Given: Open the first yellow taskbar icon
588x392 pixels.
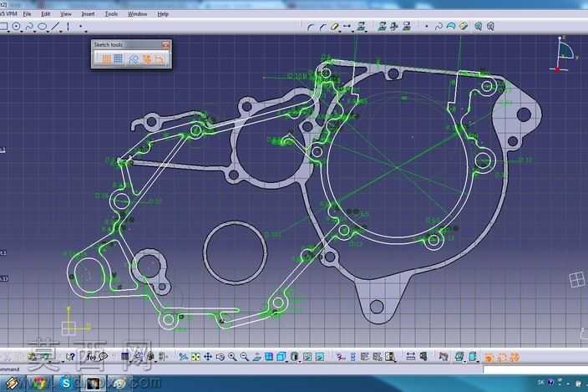Looking at the screenshot, I should click(x=11, y=384).
